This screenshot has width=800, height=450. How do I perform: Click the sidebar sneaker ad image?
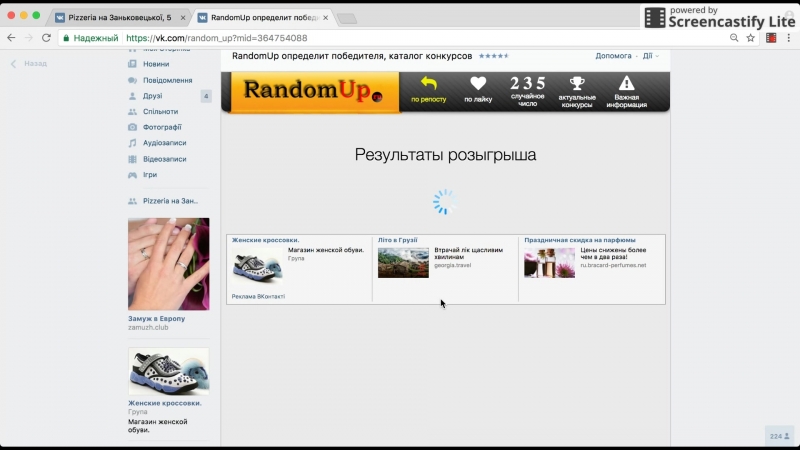click(x=168, y=371)
